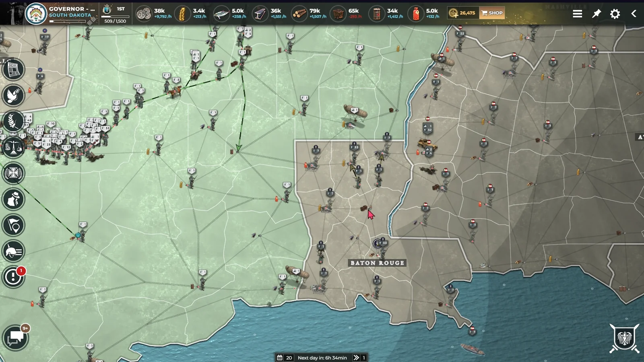Screen dimensions: 644x362
Task: Open the SHOP button
Action: [x=492, y=13]
